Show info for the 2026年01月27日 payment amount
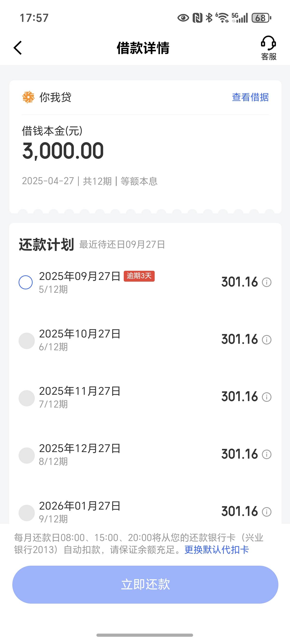 (x=267, y=512)
